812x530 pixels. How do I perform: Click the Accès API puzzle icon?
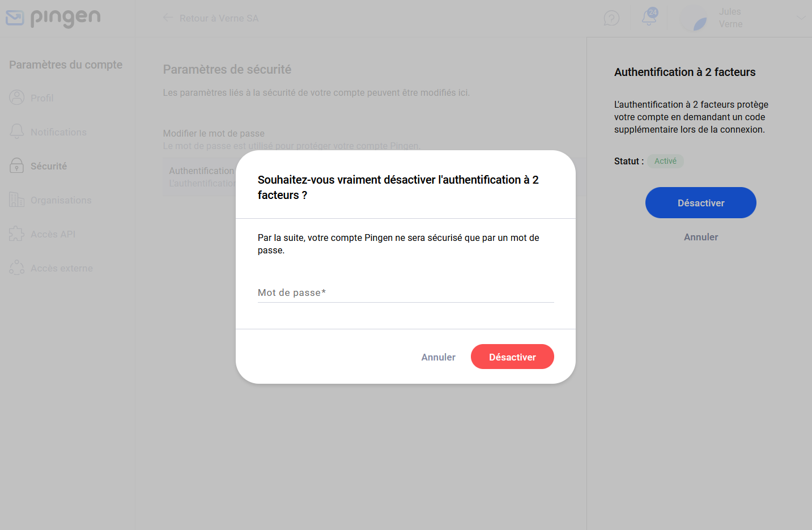click(17, 234)
